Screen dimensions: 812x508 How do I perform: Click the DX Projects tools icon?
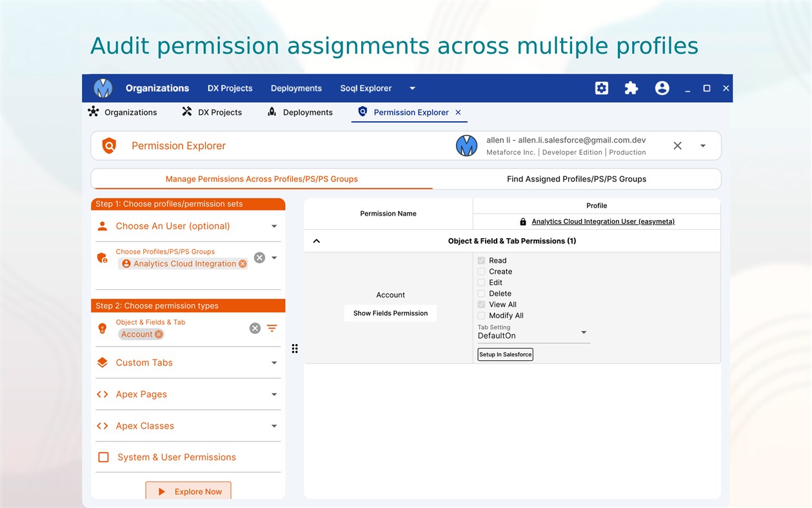coord(187,112)
